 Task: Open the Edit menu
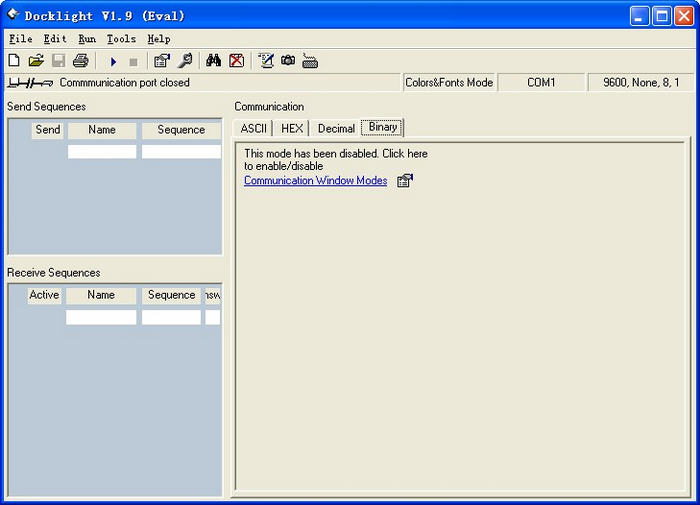pyautogui.click(x=55, y=39)
